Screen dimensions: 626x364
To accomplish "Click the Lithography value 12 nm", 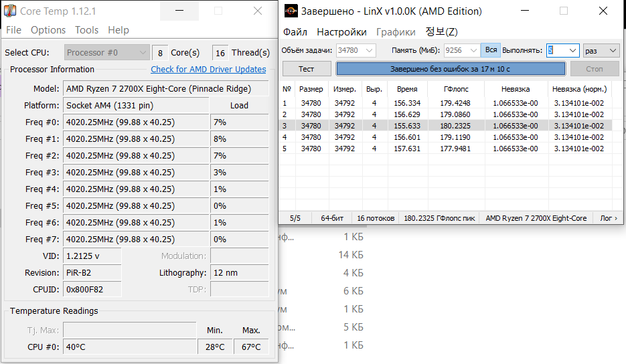I will (x=239, y=273).
